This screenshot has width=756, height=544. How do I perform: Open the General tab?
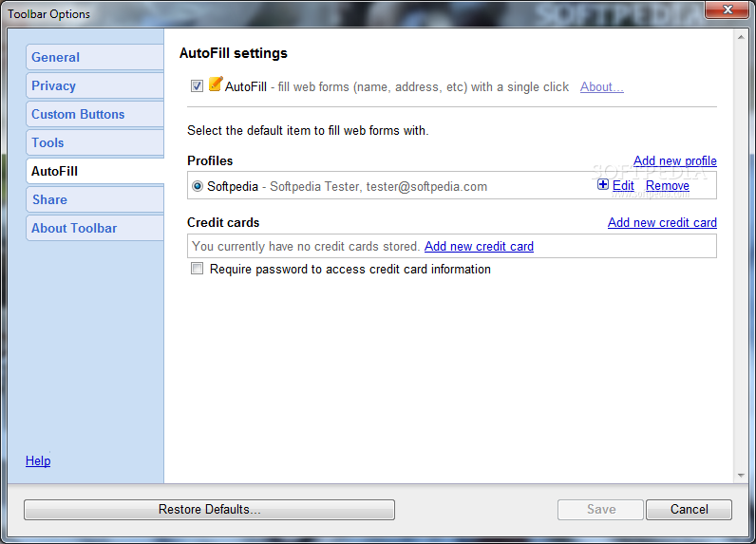tap(95, 57)
